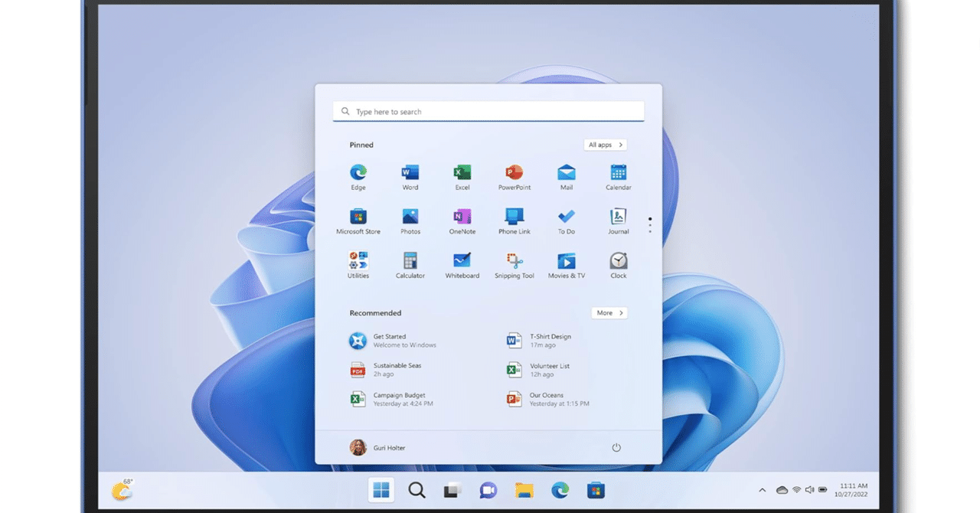Click the More recommended button
980x513 pixels.
click(609, 312)
